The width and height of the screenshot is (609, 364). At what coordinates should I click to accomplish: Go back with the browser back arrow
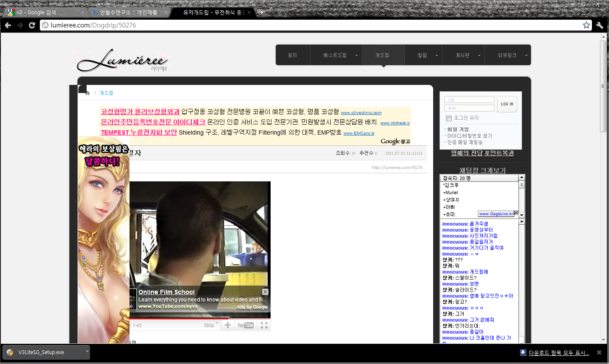click(x=8, y=25)
